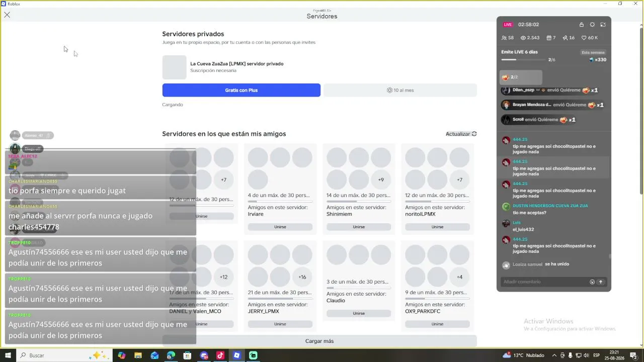Screen dimensions: 644x362
Task: Click the gift icon showing 7
Action: click(549, 38)
